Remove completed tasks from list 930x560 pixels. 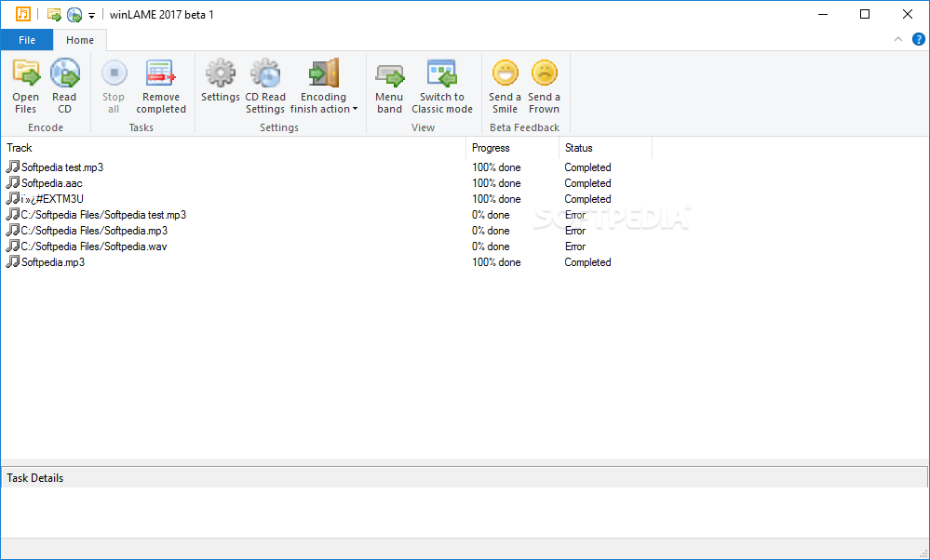[x=161, y=87]
